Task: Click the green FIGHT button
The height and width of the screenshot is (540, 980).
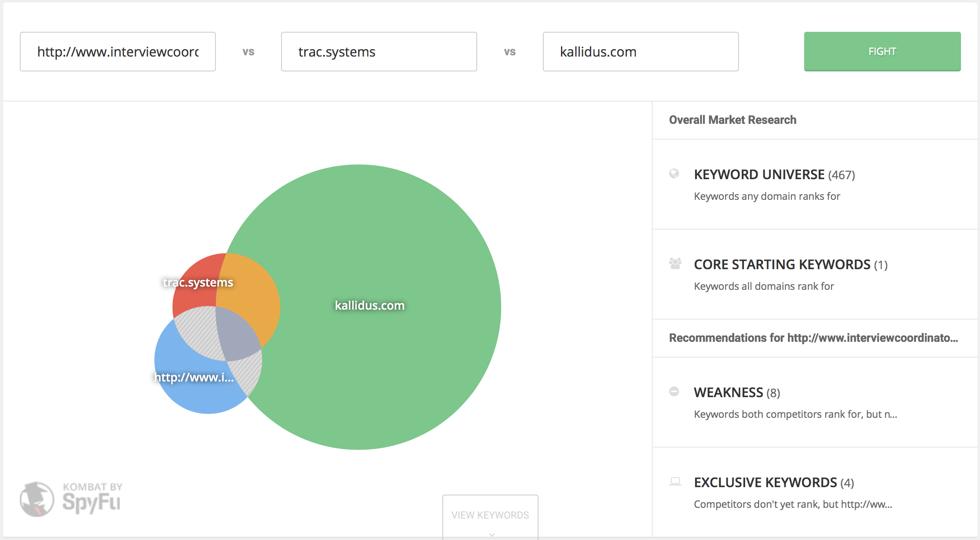Action: point(882,52)
